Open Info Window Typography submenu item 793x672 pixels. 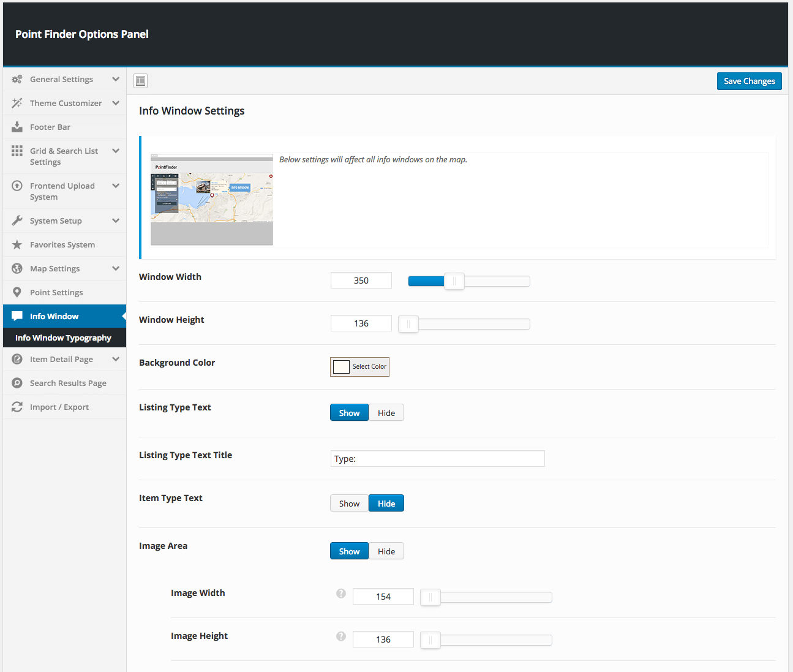[x=63, y=338]
